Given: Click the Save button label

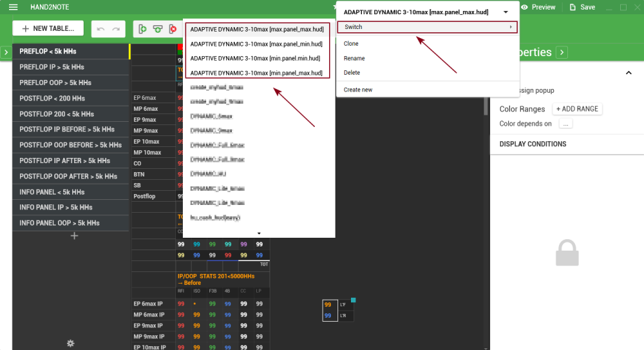Looking at the screenshot, I should tap(588, 7).
